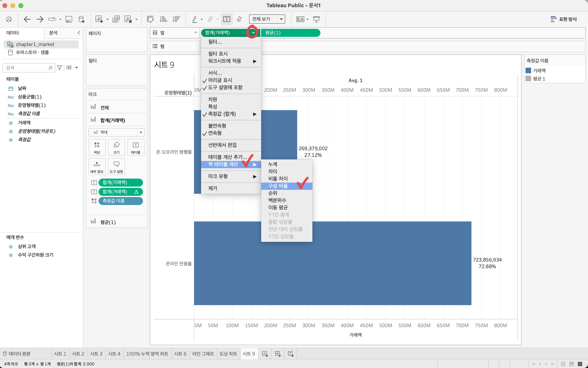Click the Undo back arrow in toolbar
The width and height of the screenshot is (588, 368).
coord(27,19)
